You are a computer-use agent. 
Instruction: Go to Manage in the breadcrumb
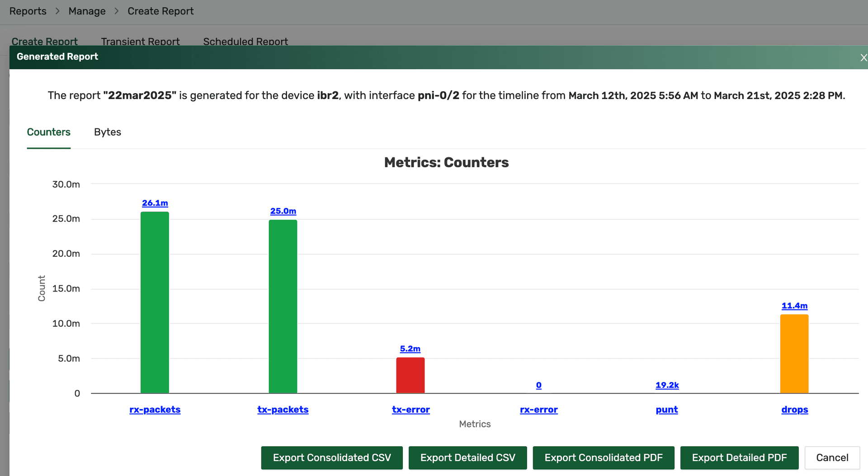coord(87,11)
